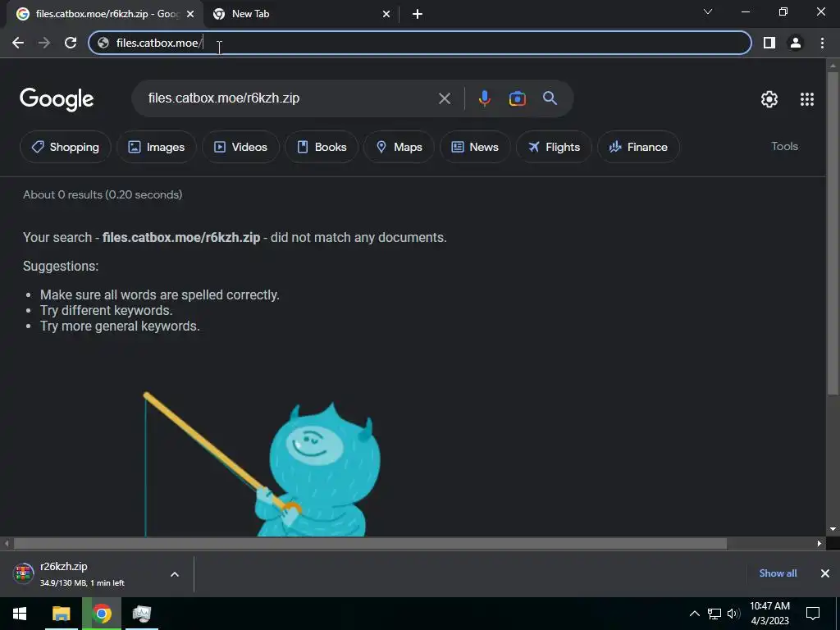Open Finance search filter

638,147
